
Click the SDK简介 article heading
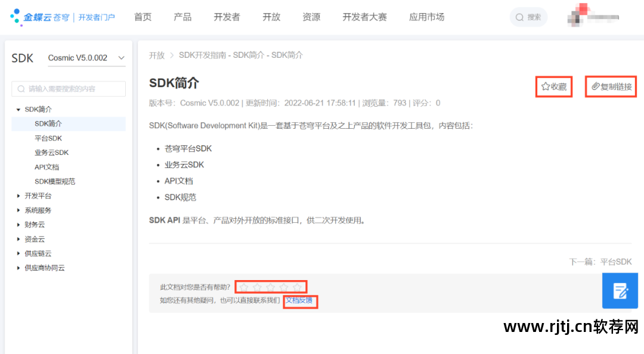click(x=174, y=83)
